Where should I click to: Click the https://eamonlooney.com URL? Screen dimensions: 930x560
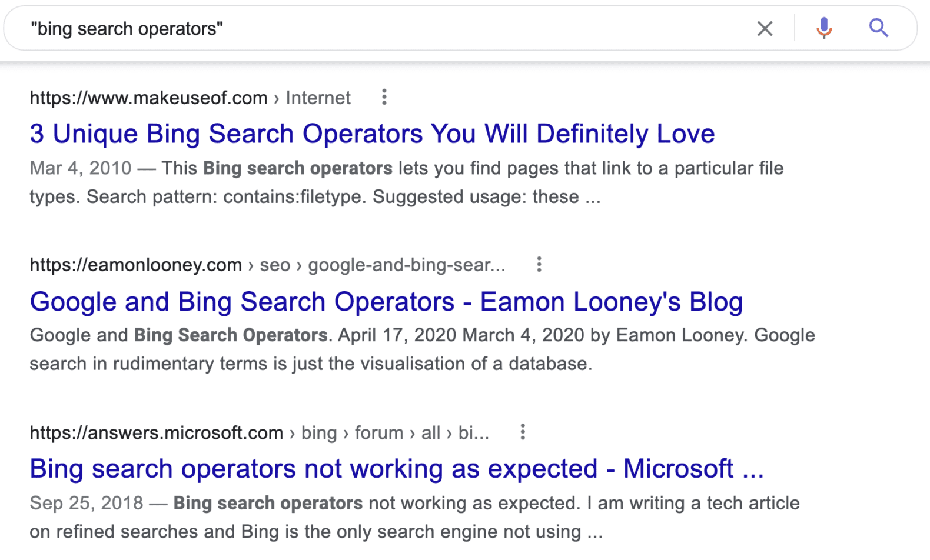coord(135,265)
